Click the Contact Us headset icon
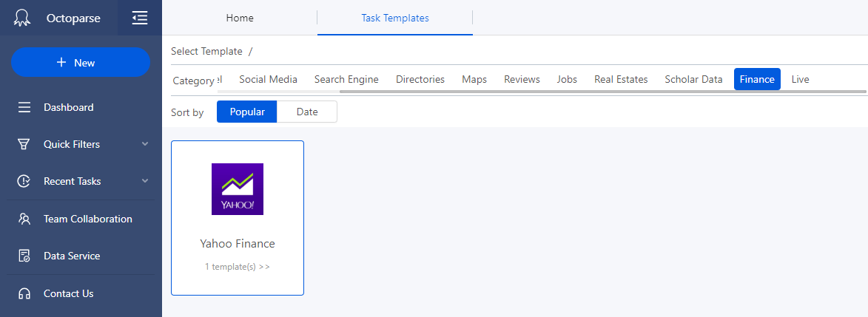The width and height of the screenshot is (868, 317). [x=24, y=294]
